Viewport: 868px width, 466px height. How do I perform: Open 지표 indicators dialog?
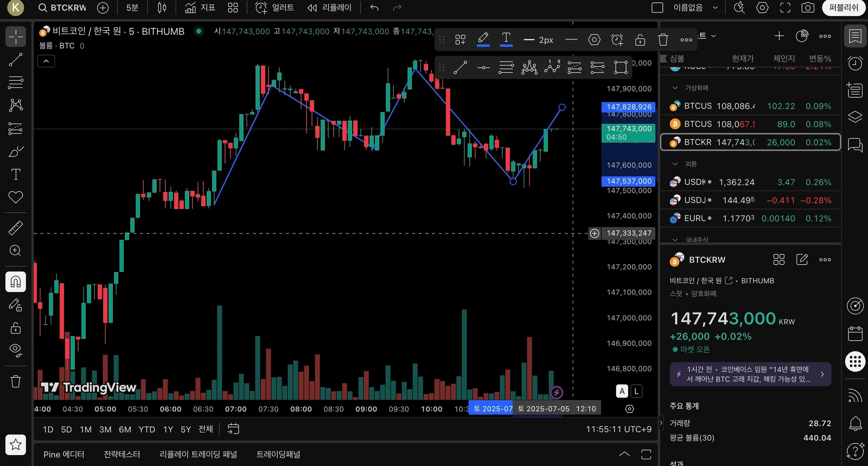coord(200,8)
